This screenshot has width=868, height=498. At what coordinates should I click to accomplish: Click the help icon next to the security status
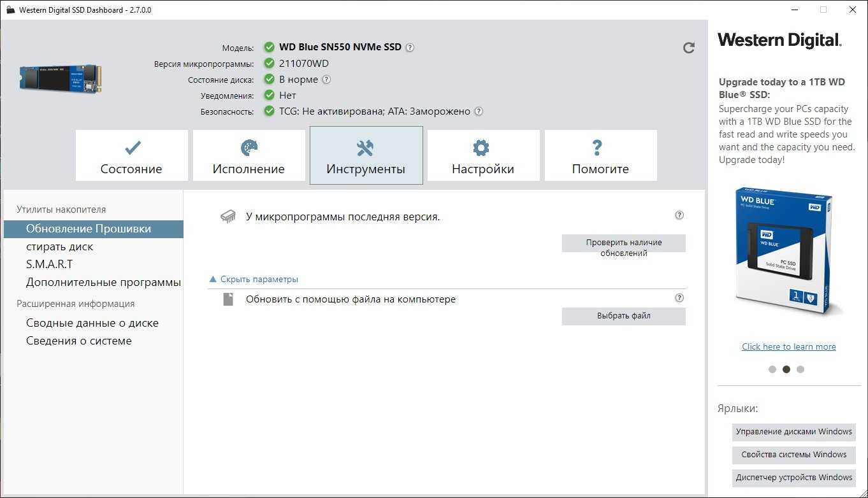tap(479, 111)
